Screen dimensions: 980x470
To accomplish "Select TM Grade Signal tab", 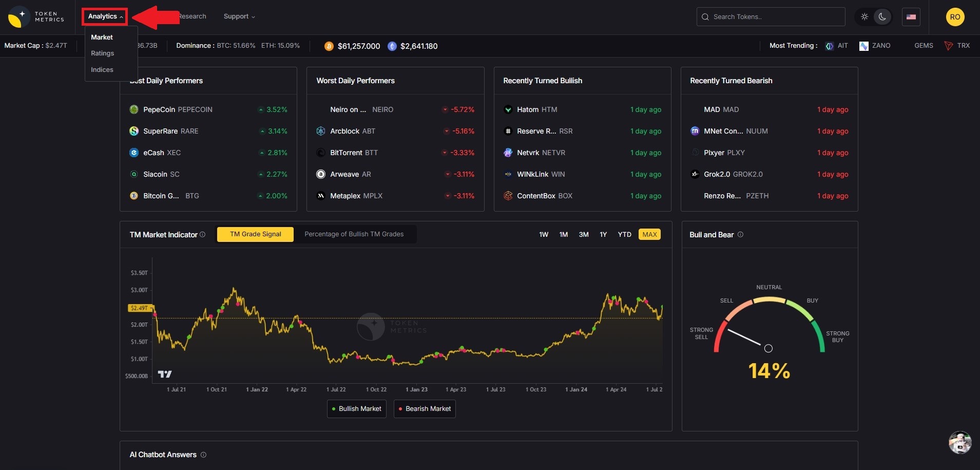I will point(255,234).
